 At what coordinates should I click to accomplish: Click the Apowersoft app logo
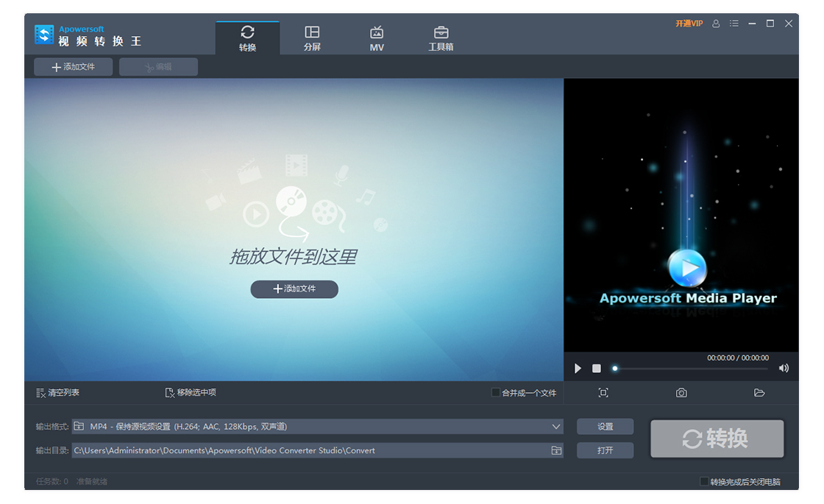44,35
